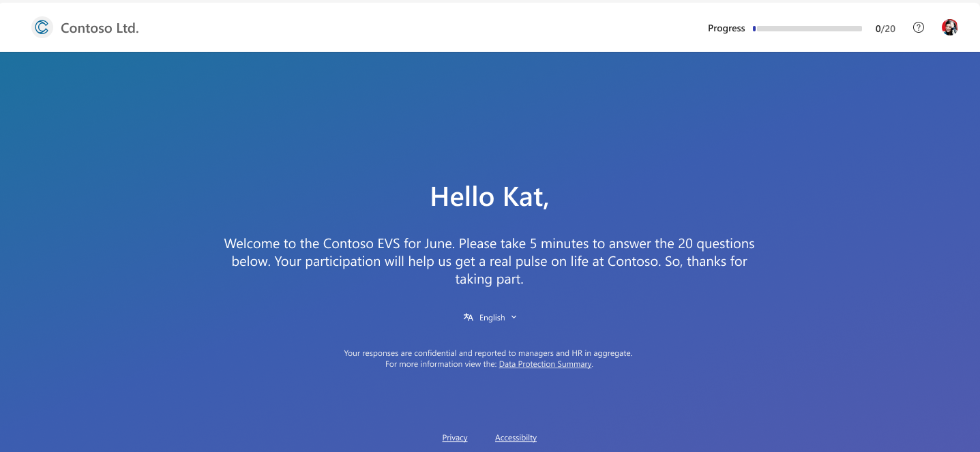Click the chevron next to English
Screen dimensions: 980x452
515,317
